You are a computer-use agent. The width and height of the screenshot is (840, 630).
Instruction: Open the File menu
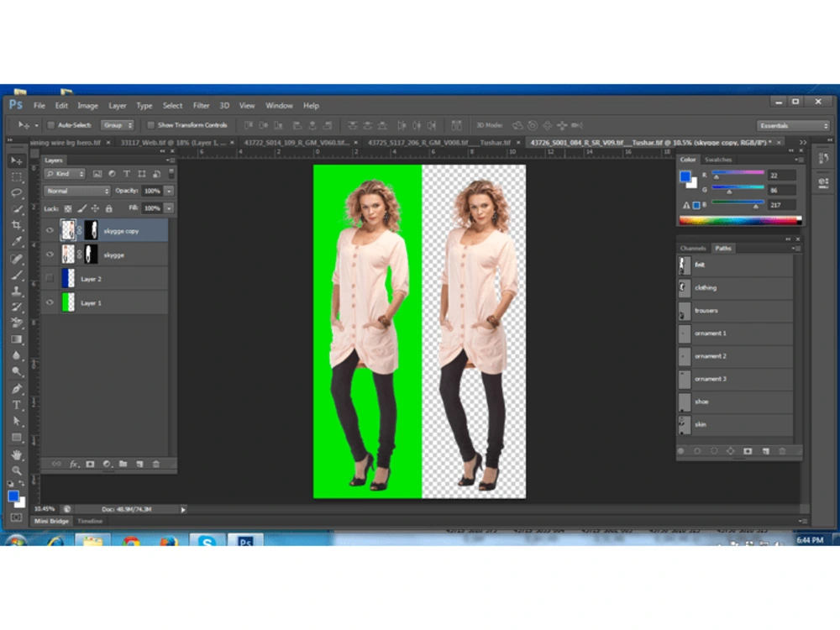(x=39, y=106)
